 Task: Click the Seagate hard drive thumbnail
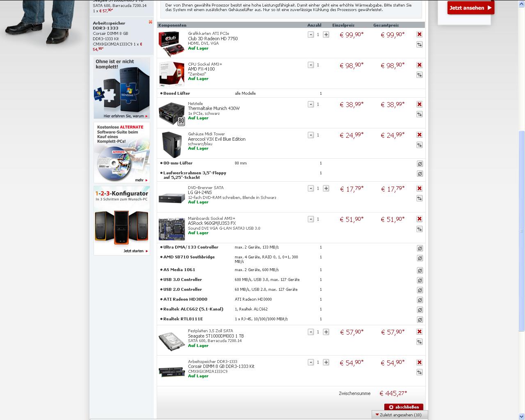pyautogui.click(x=171, y=341)
